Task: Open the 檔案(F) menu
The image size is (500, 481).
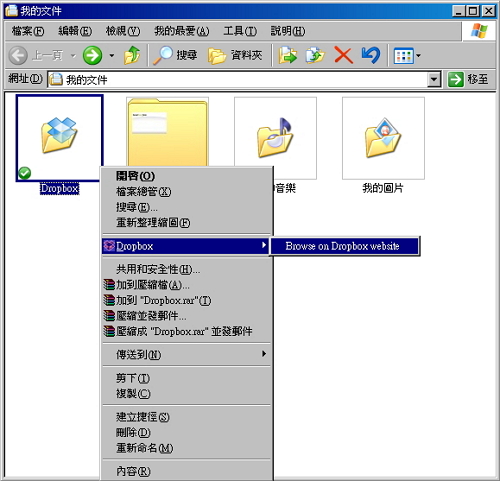Action: point(28,31)
